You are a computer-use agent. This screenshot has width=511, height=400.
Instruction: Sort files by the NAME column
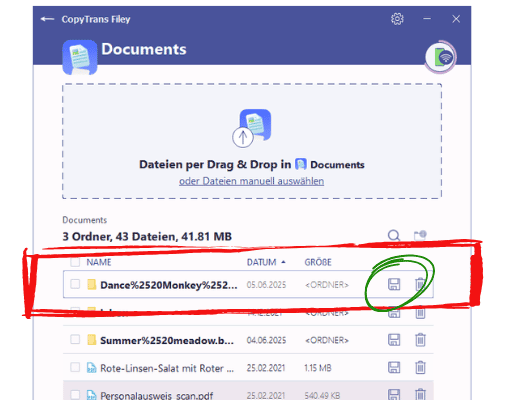[99, 262]
